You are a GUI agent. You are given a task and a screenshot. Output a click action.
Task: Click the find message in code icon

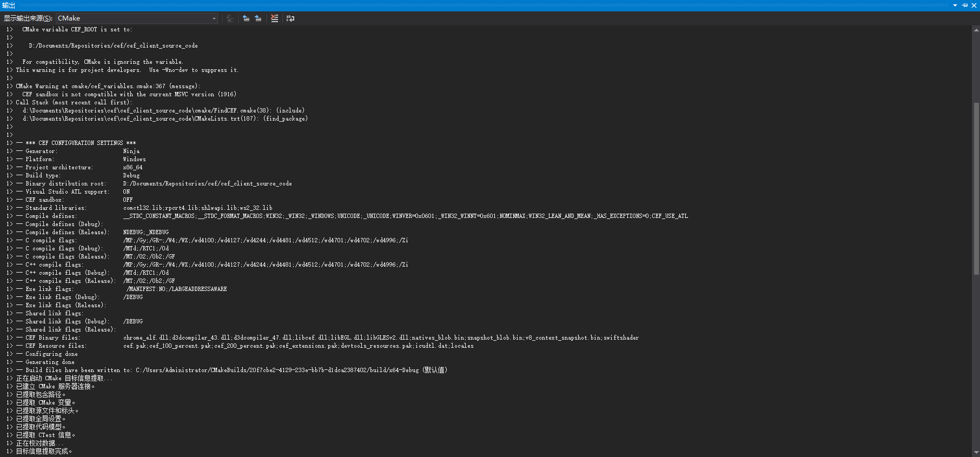[230, 18]
